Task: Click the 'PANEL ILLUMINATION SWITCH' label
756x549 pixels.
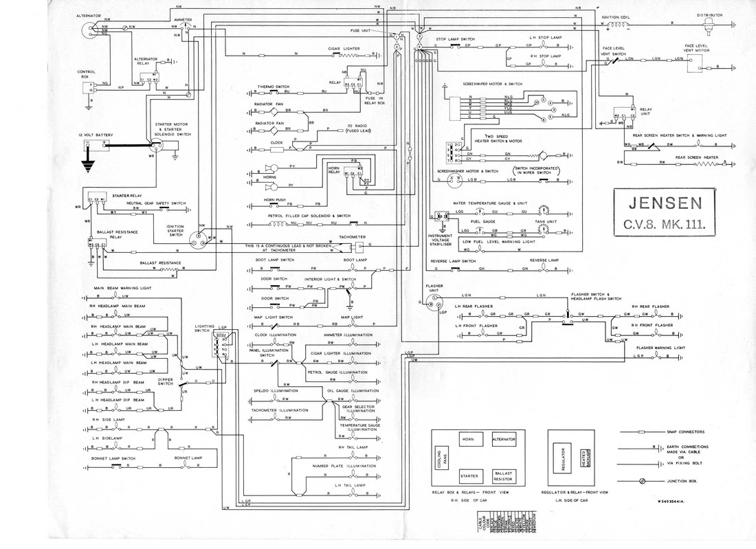Action: (x=269, y=352)
